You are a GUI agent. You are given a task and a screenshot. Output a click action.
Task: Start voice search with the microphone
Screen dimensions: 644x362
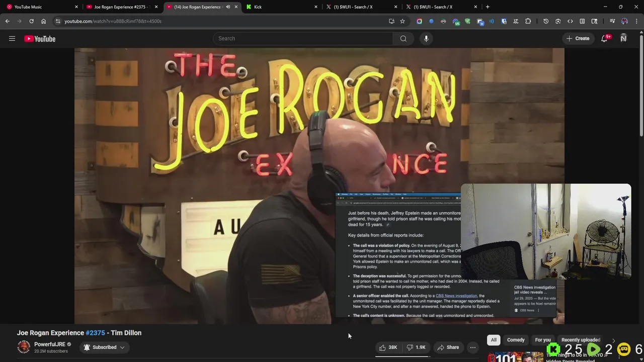[x=426, y=38]
